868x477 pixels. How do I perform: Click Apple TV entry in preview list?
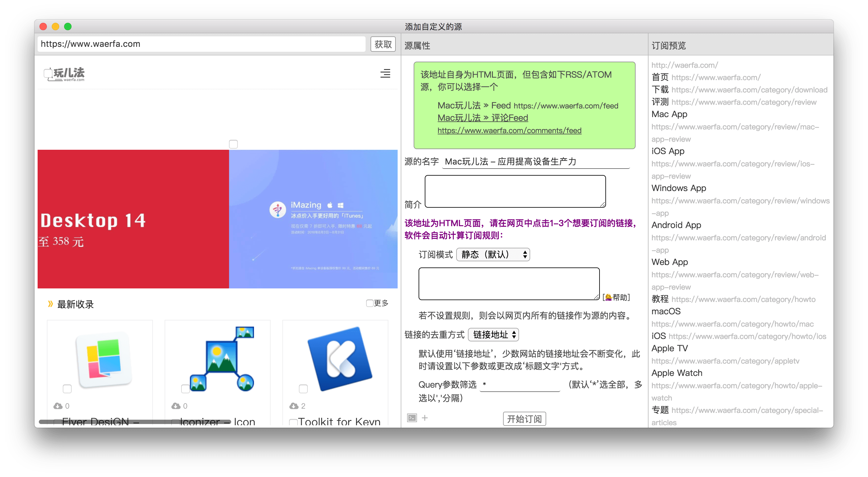[x=669, y=348]
